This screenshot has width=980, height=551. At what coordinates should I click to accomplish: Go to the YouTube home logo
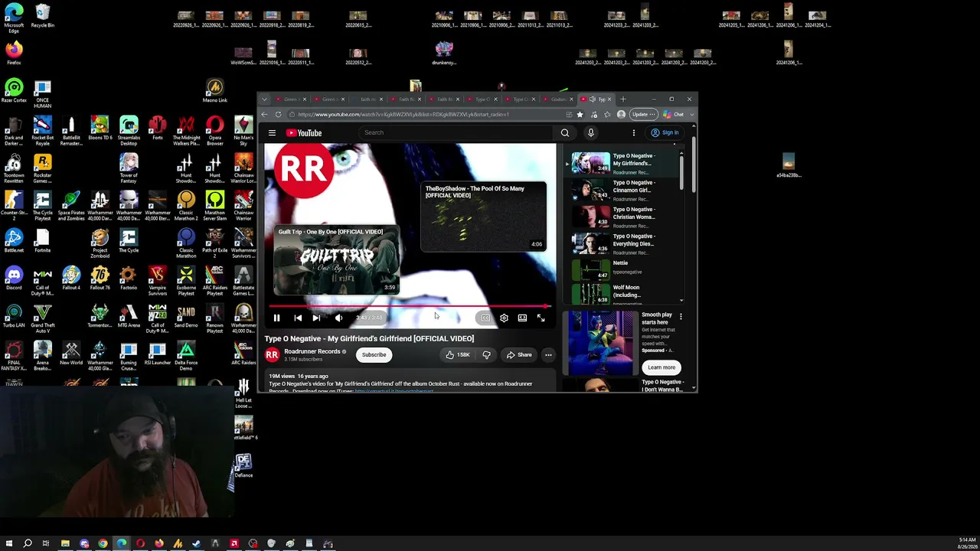(x=304, y=132)
